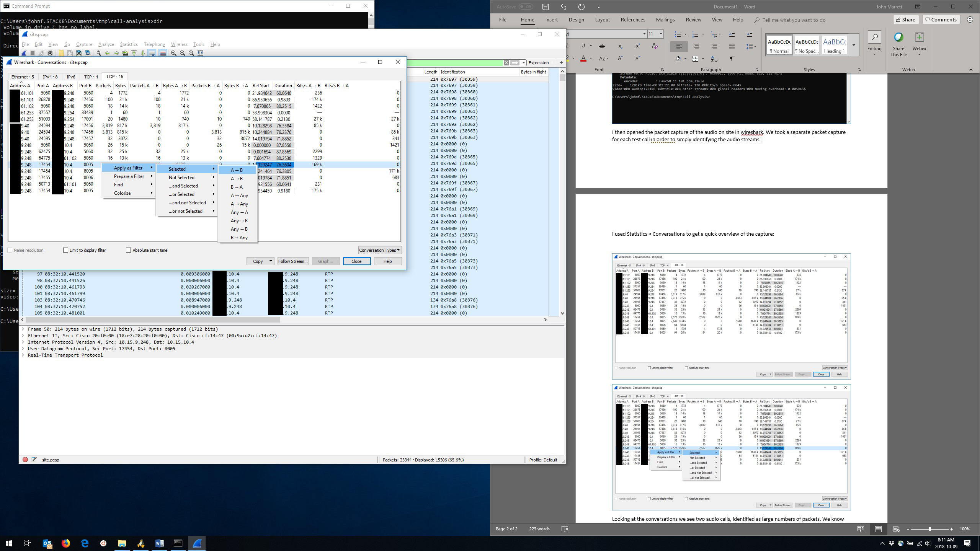Screen dimensions: 980x551
Task: Click Wireshark stop capture toolbar icon
Action: tap(33, 53)
